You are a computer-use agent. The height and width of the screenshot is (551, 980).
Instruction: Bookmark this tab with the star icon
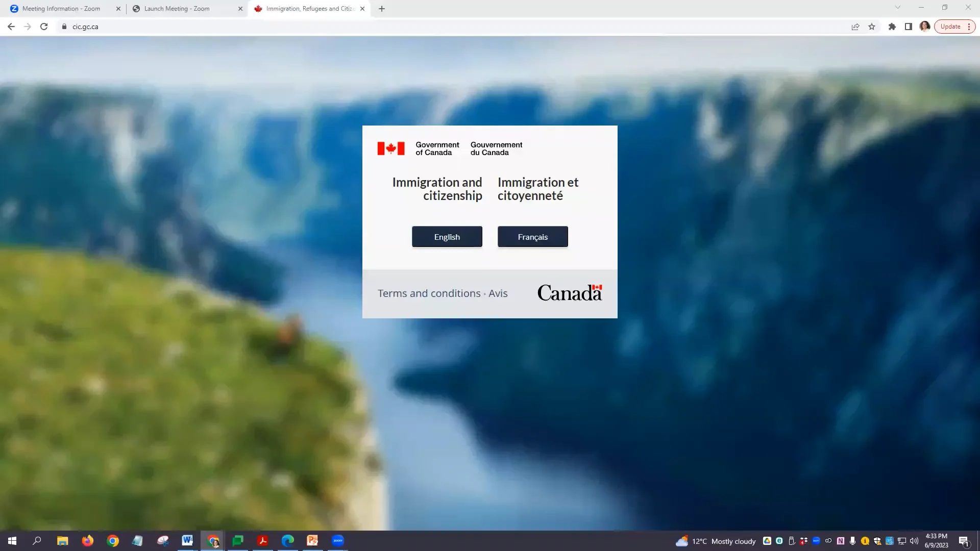pos(872,27)
